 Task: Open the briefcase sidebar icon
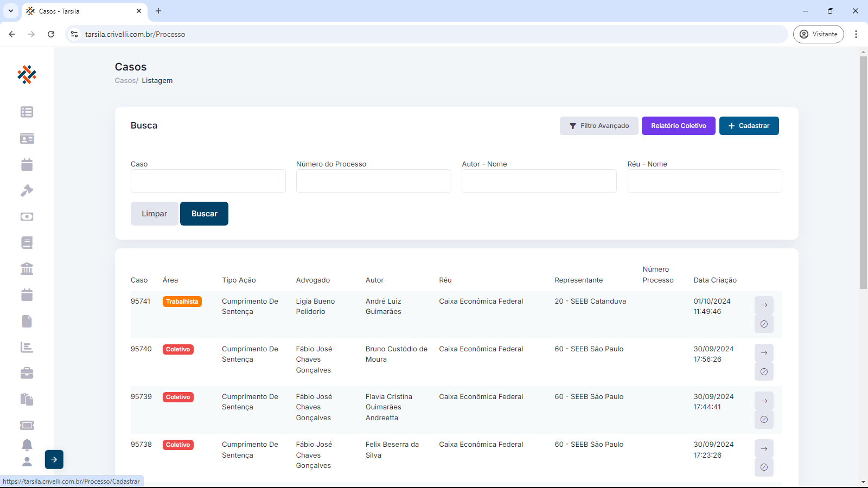[27, 373]
